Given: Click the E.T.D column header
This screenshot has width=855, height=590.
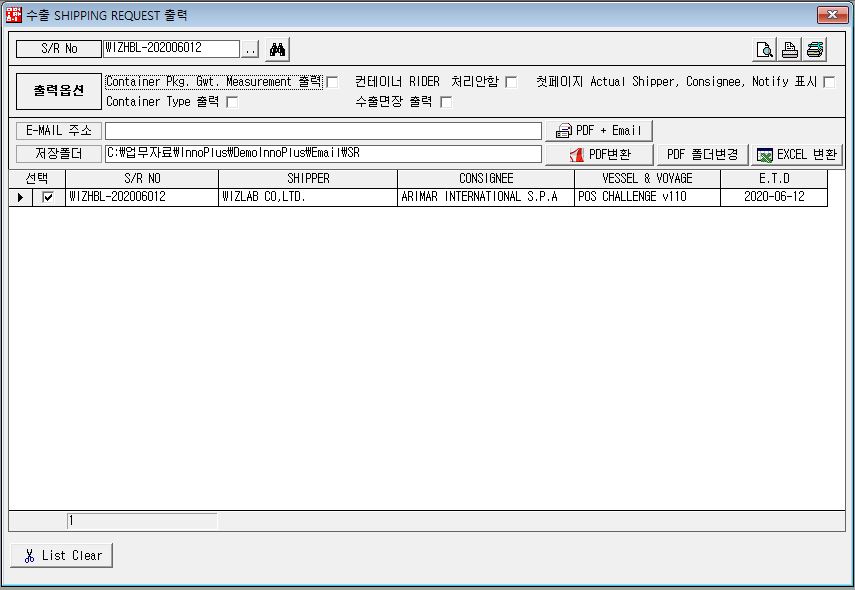Looking at the screenshot, I should 774,179.
